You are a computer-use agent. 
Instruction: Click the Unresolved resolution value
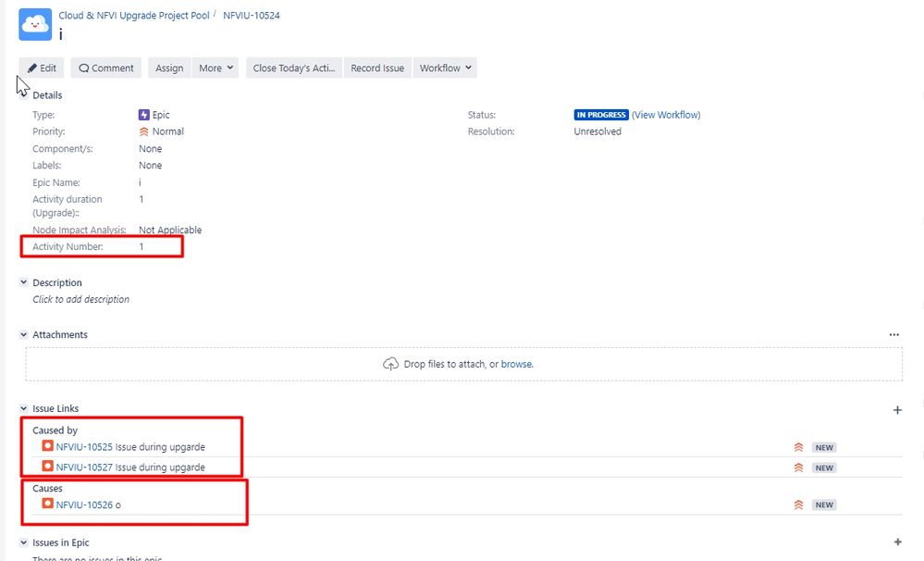tap(598, 131)
